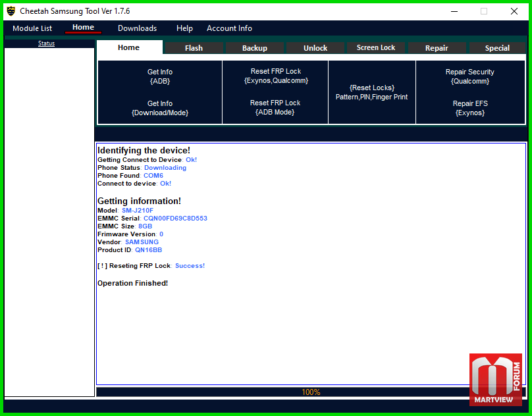Switch to the Unlock tab

[x=315, y=48]
